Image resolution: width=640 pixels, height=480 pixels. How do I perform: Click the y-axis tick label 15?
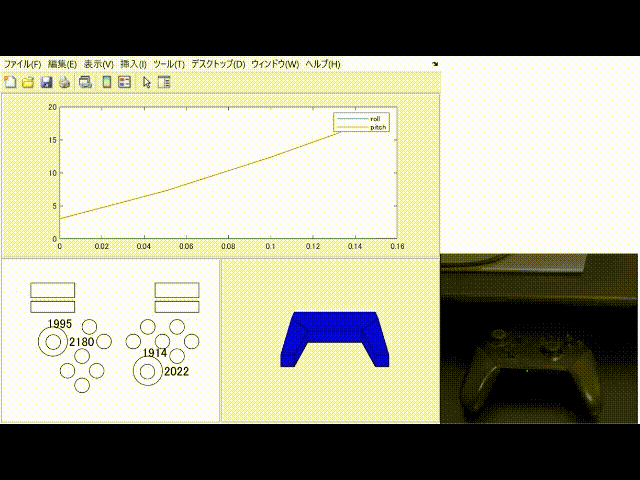[52, 140]
